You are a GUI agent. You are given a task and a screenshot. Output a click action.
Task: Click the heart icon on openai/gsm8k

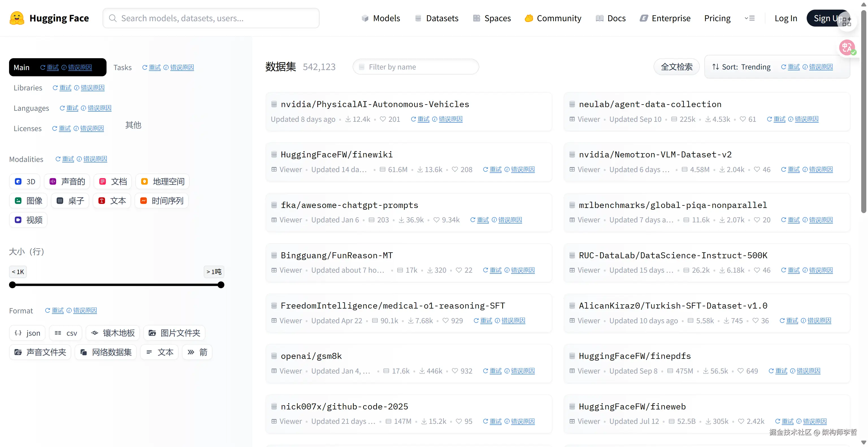coord(455,371)
